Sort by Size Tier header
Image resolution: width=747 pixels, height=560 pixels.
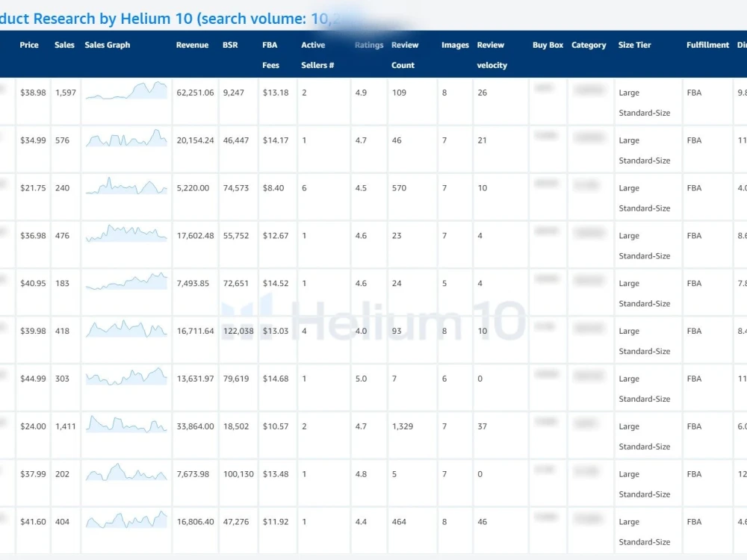(x=634, y=45)
